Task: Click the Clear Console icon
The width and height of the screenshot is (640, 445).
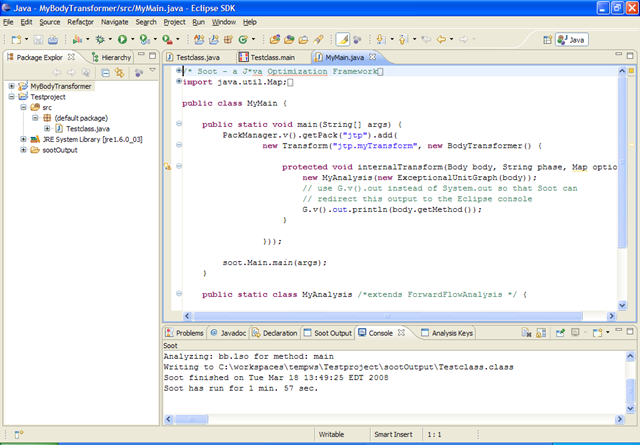Action: pos(526,333)
